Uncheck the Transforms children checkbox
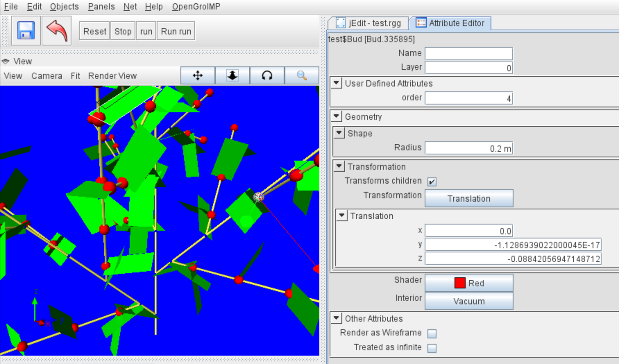Screen dimensions: 619x364 tap(432, 182)
